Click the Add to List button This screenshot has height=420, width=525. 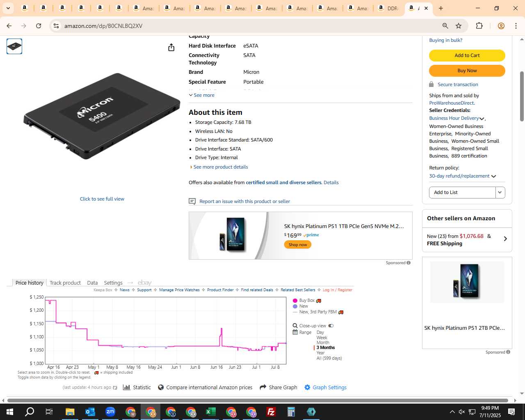(x=462, y=192)
